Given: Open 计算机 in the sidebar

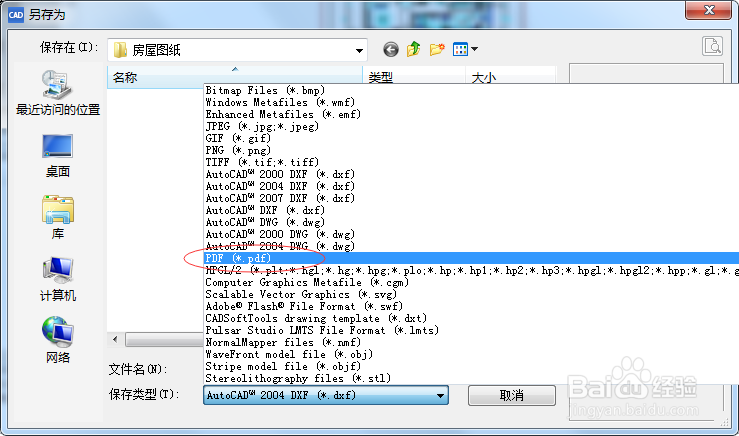Looking at the screenshot, I should click(57, 279).
